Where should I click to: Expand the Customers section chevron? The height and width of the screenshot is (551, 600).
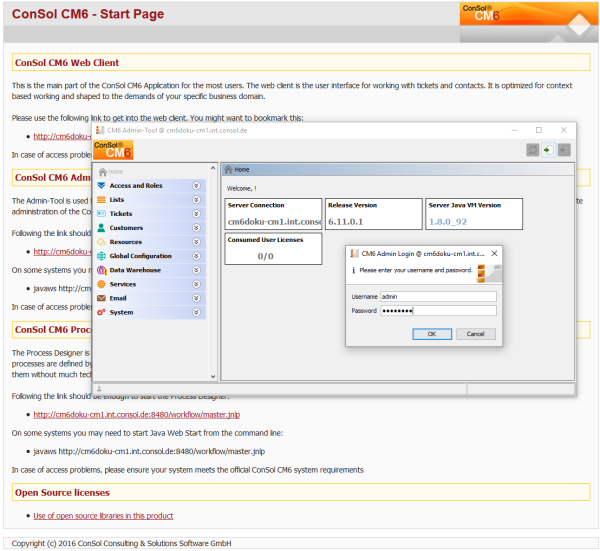[196, 228]
